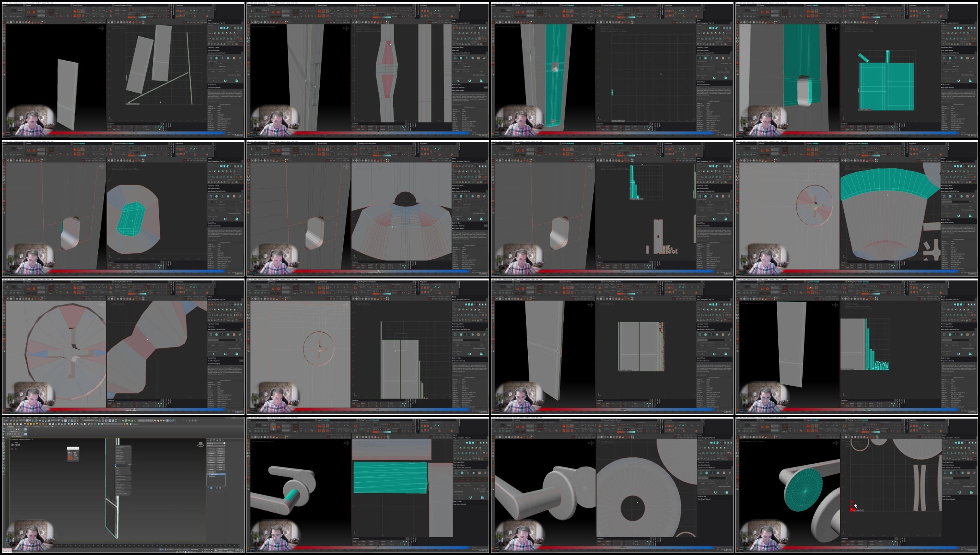Open frame with door edge and packed rectangles

[612, 346]
